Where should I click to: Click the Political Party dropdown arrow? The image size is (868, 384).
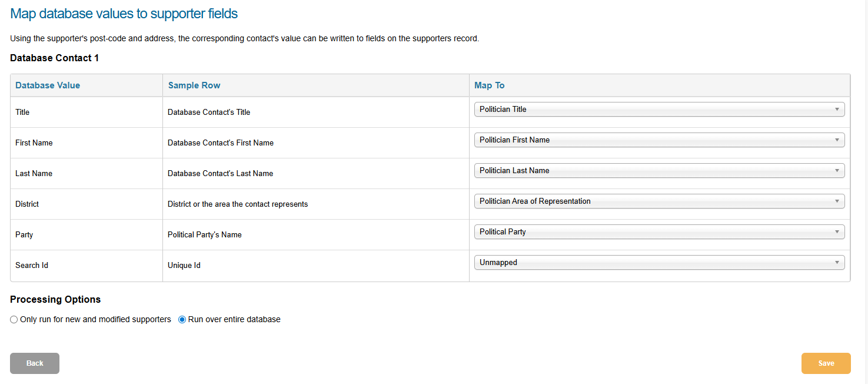(837, 231)
